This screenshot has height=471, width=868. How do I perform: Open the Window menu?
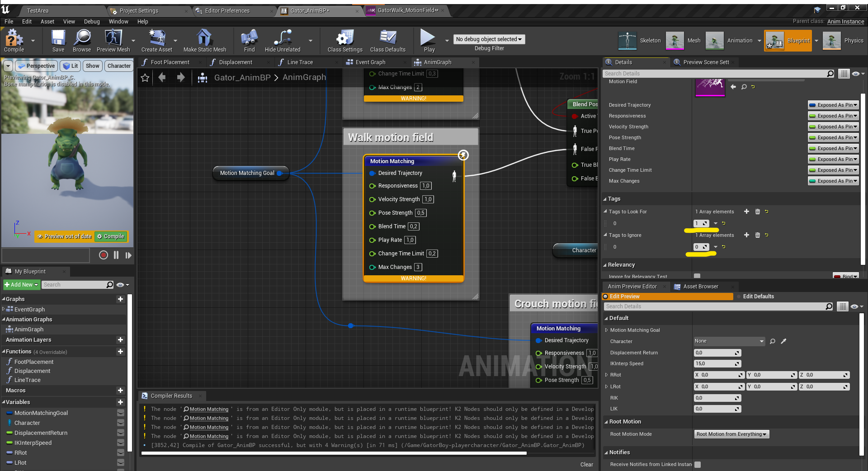click(118, 21)
